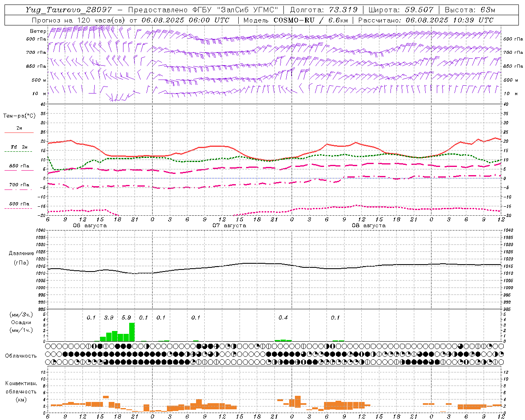Viewport: 525px width, 420px height.
Task: Click the 700 гПа temperature legend entry
Action: 19,187
